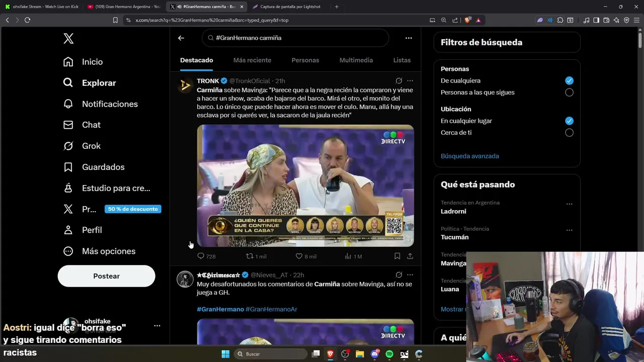This screenshot has width=644, height=362.
Task: Open Guardados bookmarks
Action: click(x=94, y=167)
